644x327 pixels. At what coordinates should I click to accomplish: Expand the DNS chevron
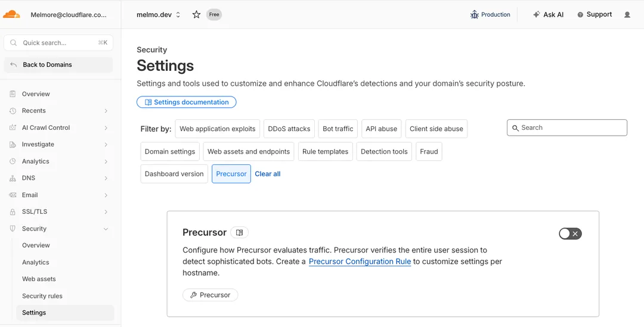coord(106,178)
